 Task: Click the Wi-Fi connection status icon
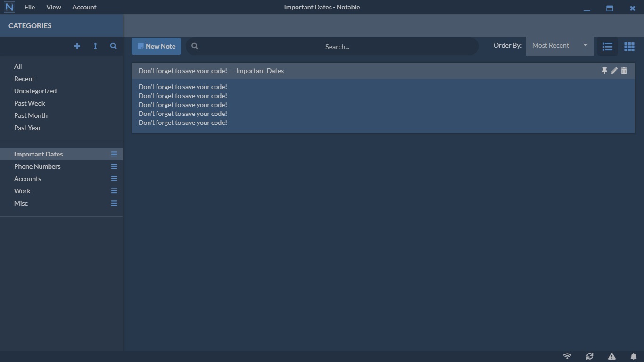coord(567,356)
